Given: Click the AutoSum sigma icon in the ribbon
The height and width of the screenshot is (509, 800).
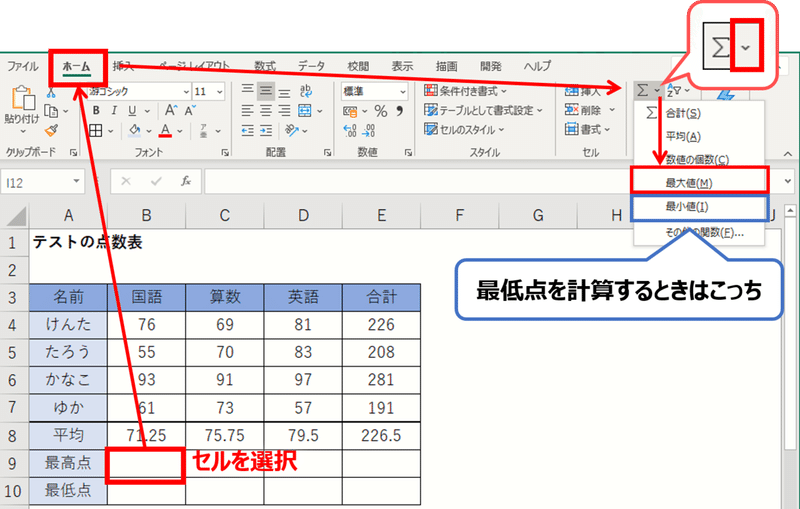Looking at the screenshot, I should pos(643,91).
